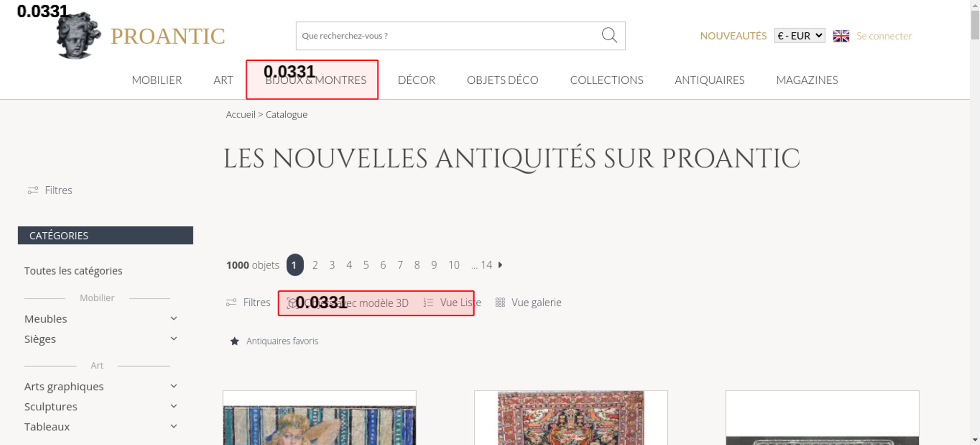This screenshot has height=445, width=980.
Task: Open the COLLECTIONS menu
Action: click(607, 80)
